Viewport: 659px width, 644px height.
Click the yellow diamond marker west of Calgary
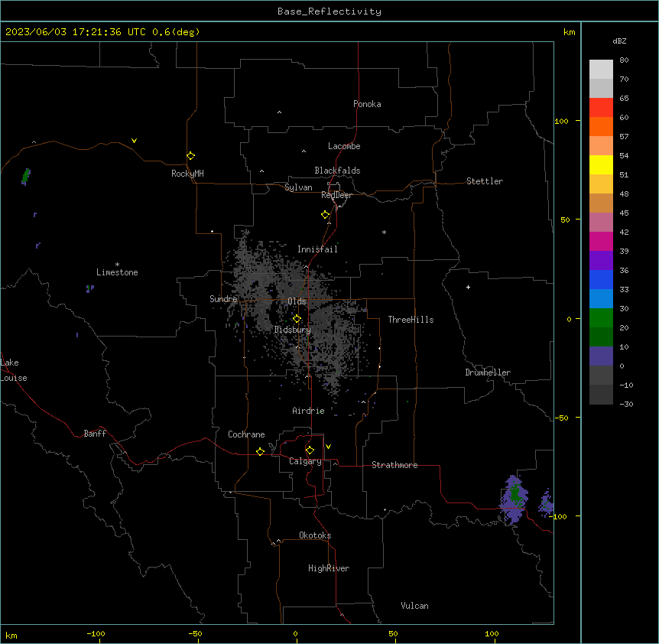pos(260,451)
